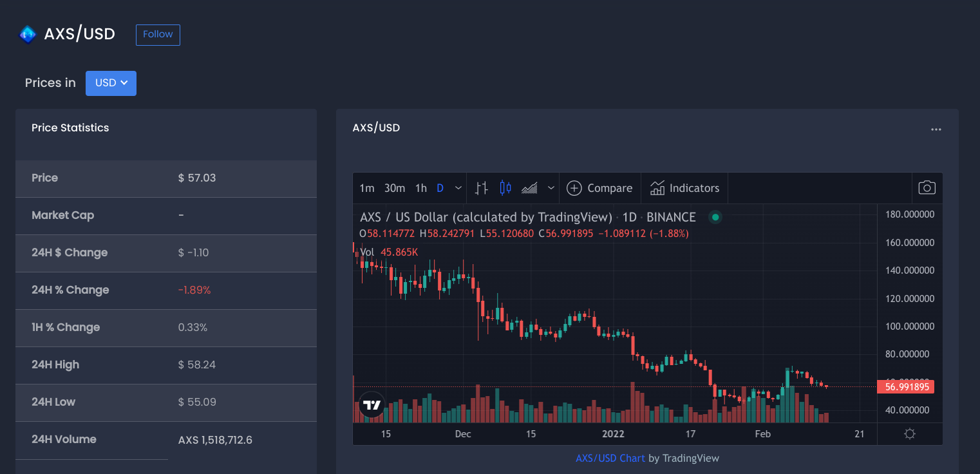Add a symbol with Compare button
This screenshot has height=474, width=980.
tap(599, 188)
